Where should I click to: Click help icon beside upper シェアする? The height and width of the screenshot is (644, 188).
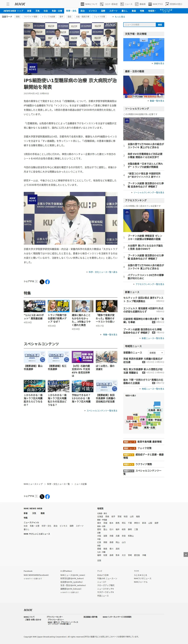[36, 282]
